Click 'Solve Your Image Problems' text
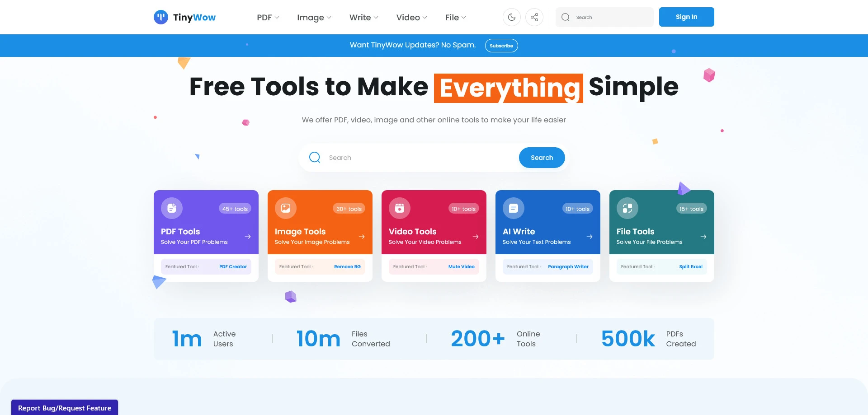 312,242
